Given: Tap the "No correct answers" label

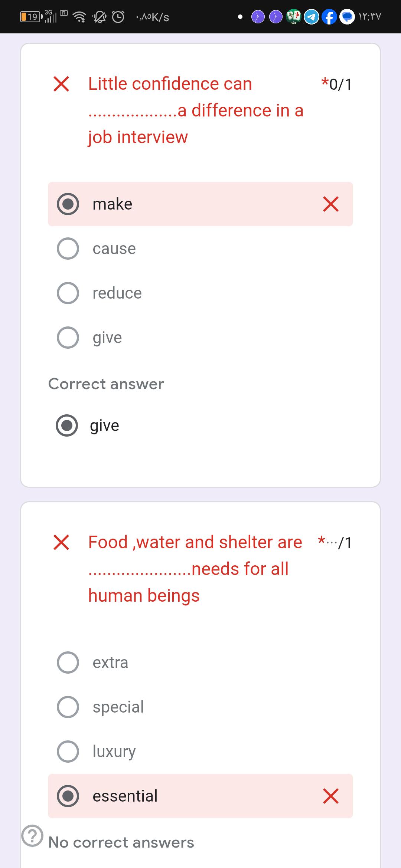Looking at the screenshot, I should (x=121, y=842).
